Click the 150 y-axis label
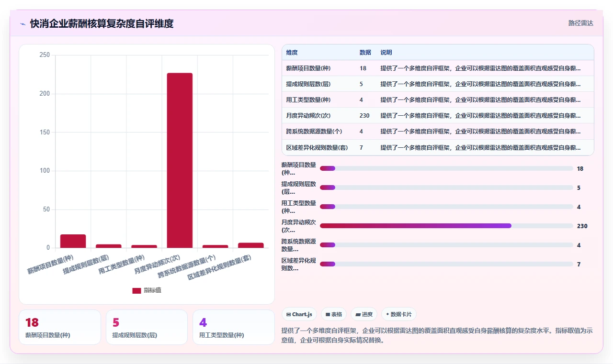 pyautogui.click(x=45, y=132)
